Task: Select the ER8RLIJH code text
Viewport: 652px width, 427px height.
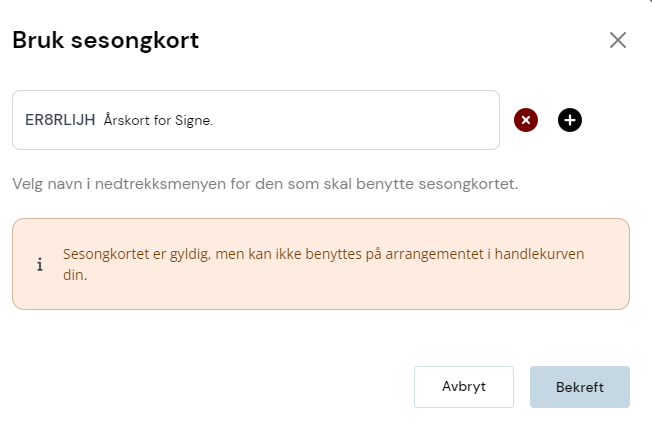Action: point(60,120)
